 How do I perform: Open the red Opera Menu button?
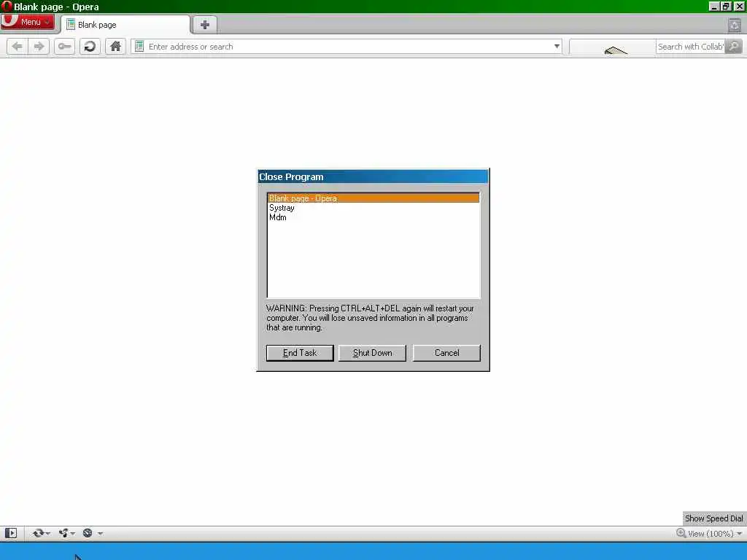tap(27, 22)
